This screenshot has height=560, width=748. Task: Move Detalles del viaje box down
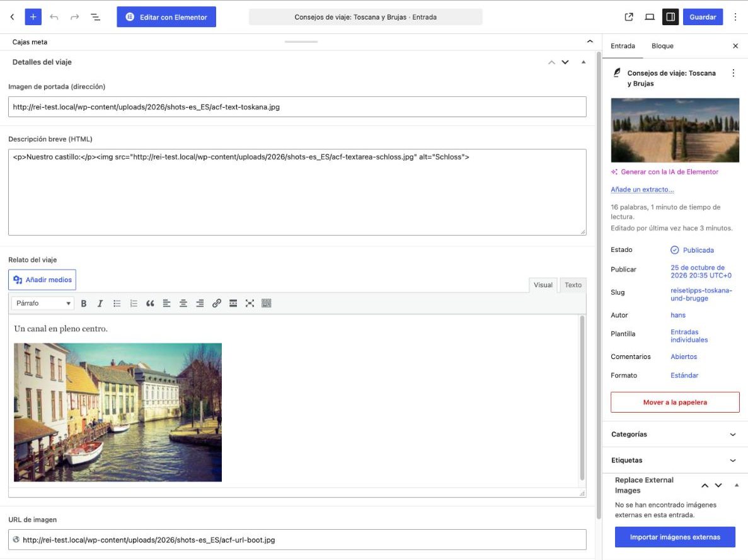[x=565, y=62]
